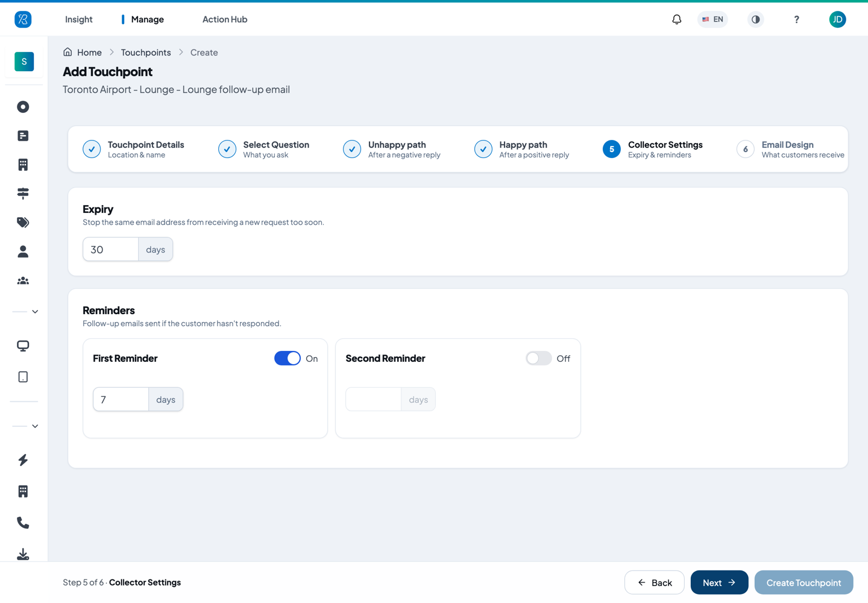Open the JD user avatar menu
This screenshot has width=868, height=603.
point(837,19)
